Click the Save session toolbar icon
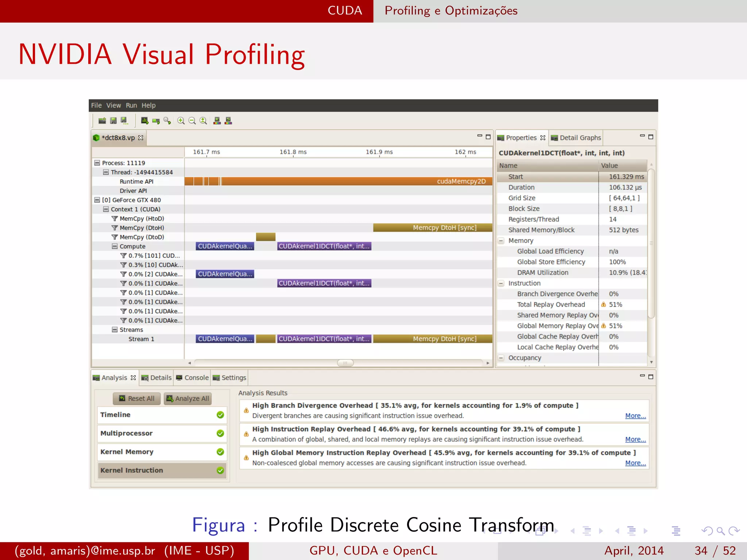The width and height of the screenshot is (747, 560). pyautogui.click(x=113, y=121)
